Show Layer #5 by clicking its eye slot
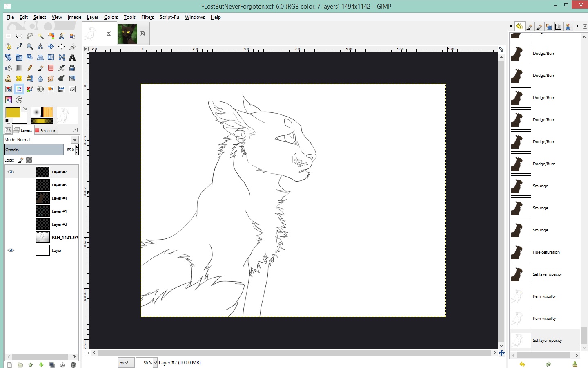Viewport: 588px width, 368px height. coord(11,185)
